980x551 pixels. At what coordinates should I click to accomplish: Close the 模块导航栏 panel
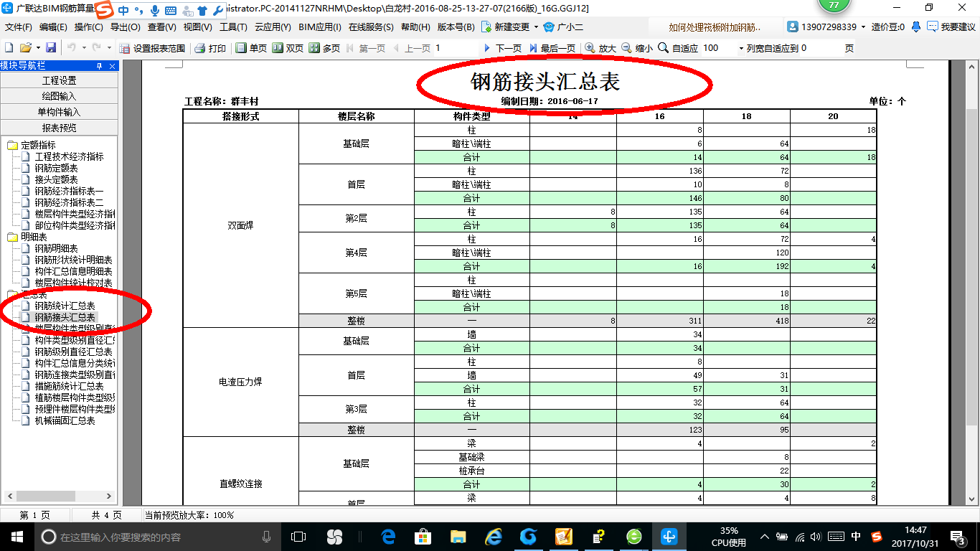pyautogui.click(x=112, y=65)
